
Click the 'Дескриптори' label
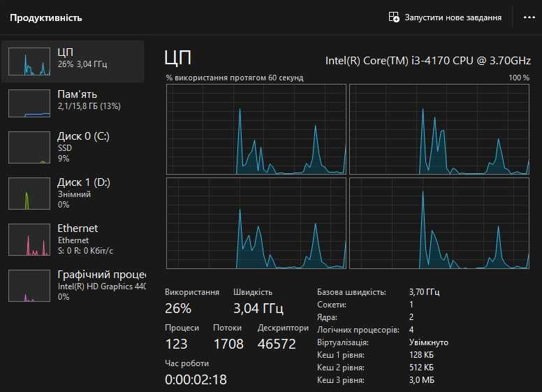283,328
